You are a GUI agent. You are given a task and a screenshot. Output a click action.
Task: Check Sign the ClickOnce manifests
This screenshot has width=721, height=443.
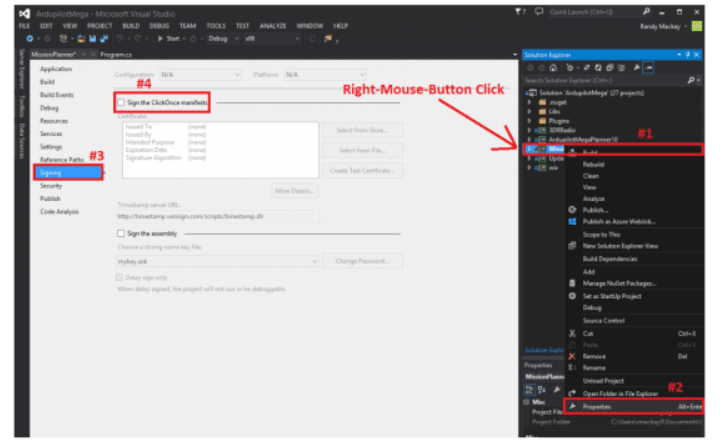coord(121,103)
